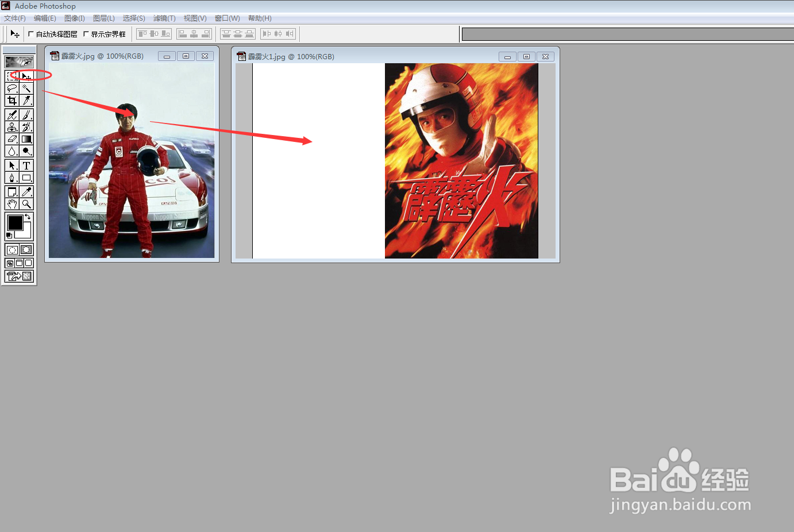Click Distribute Left Edges button

(x=267, y=34)
